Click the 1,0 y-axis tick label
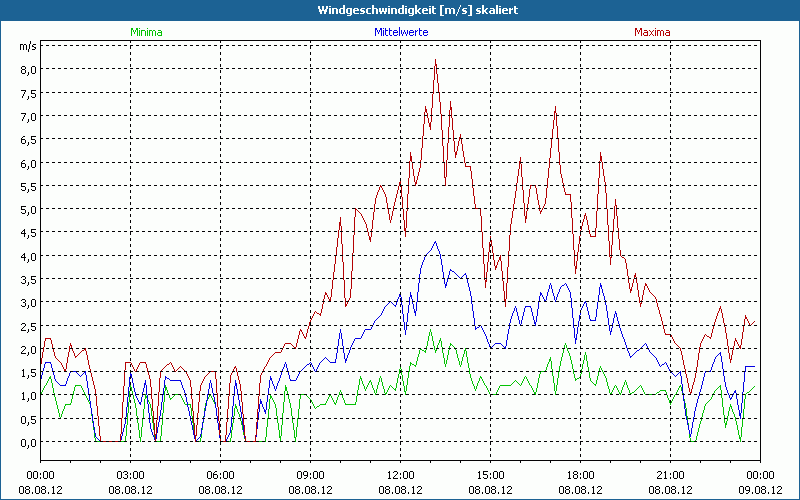The image size is (800, 500). coord(29,396)
